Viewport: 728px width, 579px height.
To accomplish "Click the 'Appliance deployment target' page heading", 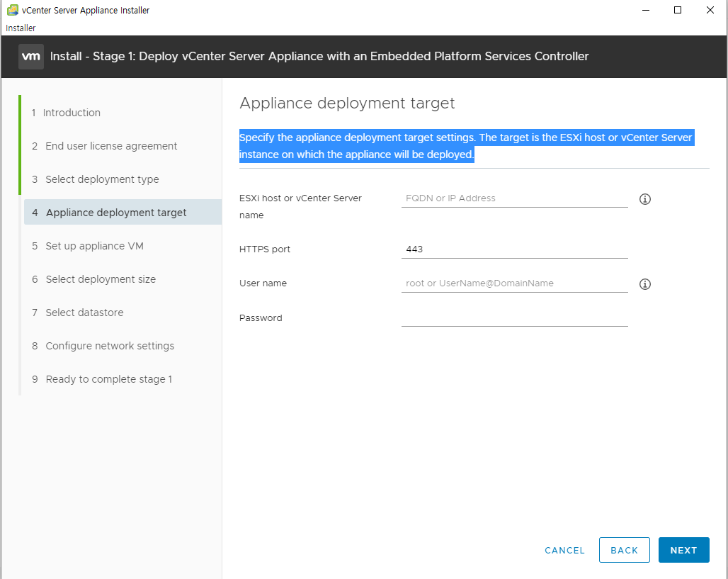I will (x=347, y=103).
